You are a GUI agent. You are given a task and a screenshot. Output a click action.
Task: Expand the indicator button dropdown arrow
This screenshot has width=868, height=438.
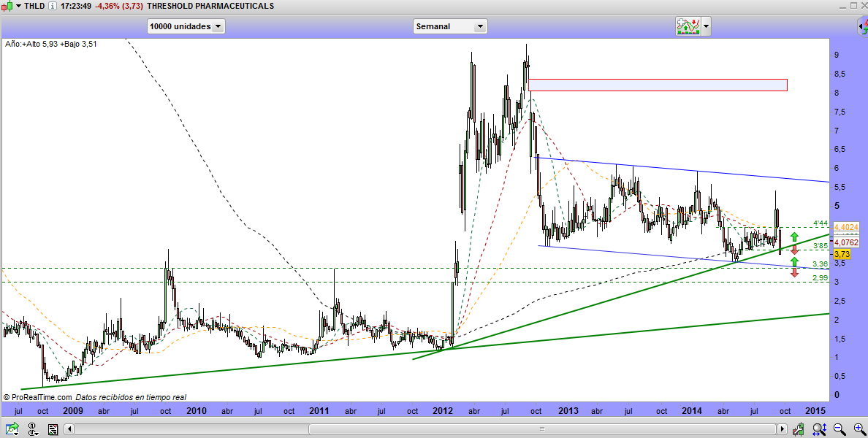[x=706, y=26]
